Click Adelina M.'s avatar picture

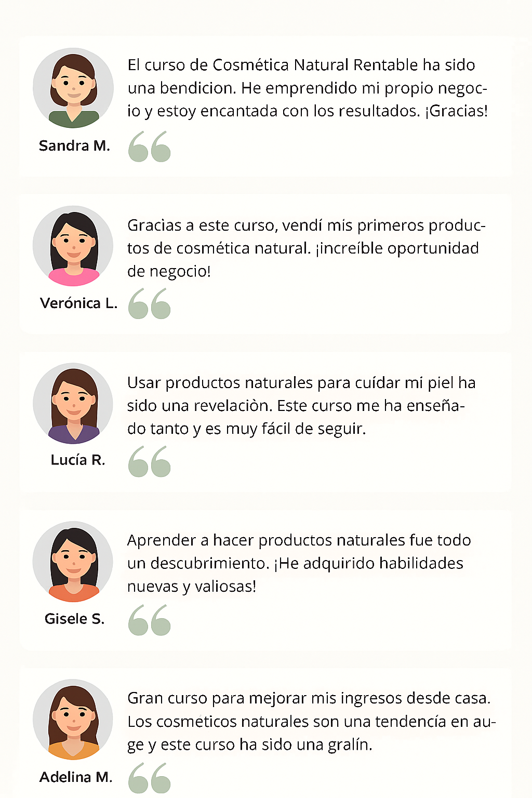click(73, 720)
